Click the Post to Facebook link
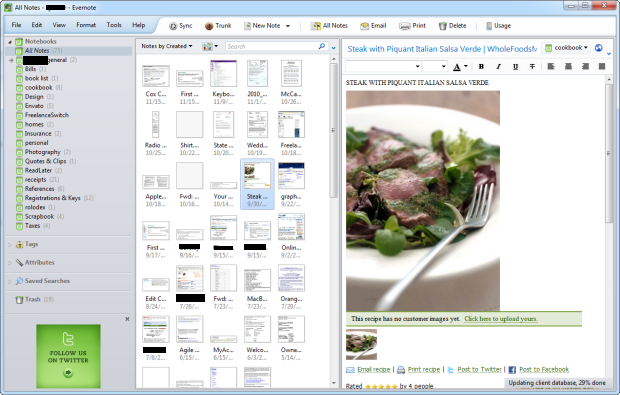 pyautogui.click(x=544, y=369)
